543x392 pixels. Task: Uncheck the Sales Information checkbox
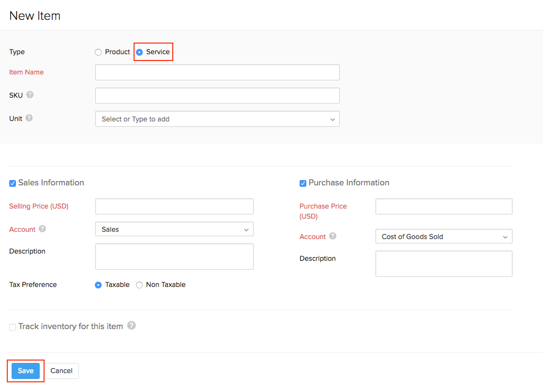(13, 183)
